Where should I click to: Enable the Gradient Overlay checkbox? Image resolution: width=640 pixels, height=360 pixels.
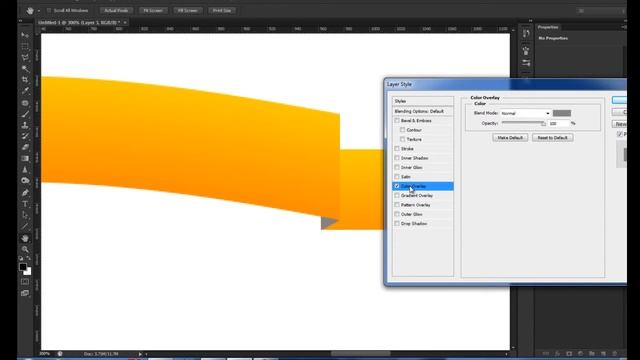[x=397, y=196]
